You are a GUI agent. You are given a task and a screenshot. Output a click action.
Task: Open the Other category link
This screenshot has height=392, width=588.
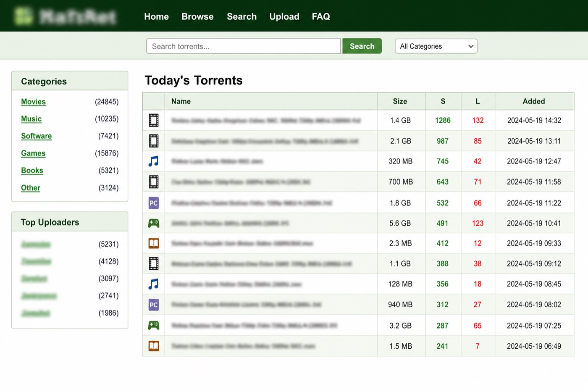click(31, 188)
